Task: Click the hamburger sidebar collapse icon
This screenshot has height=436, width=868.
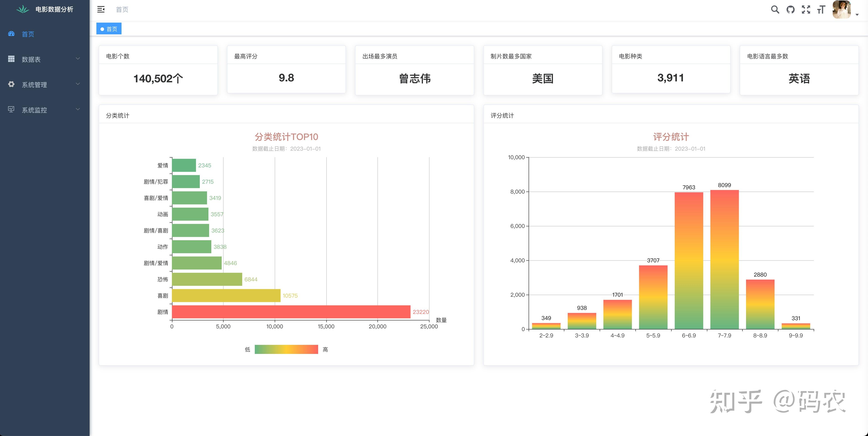Action: 101,9
